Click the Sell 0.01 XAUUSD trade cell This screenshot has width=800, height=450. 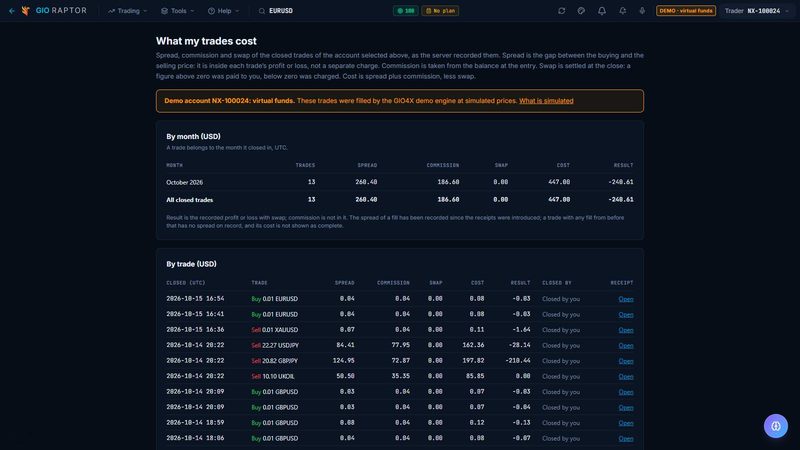(x=274, y=330)
